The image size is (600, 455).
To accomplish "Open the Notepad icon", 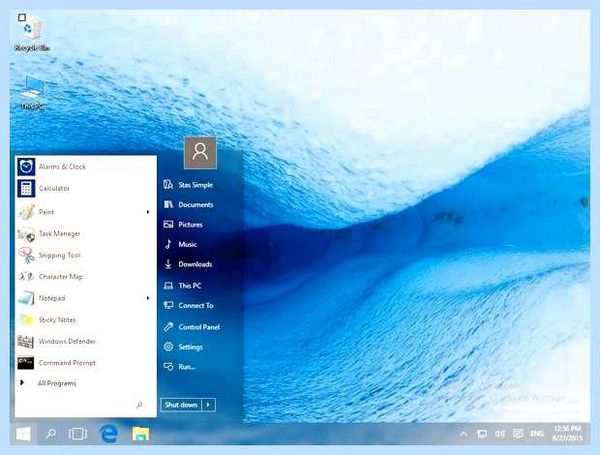I will (x=26, y=298).
